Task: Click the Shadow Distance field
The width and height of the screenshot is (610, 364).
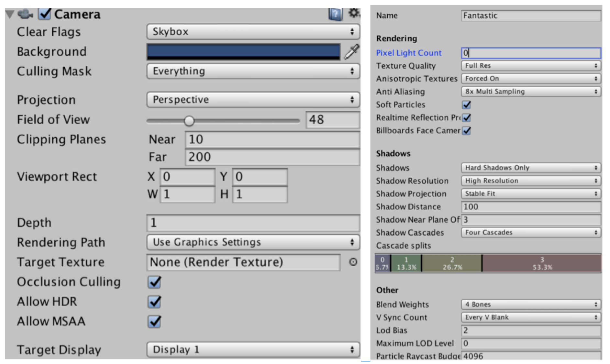Action: pos(531,207)
